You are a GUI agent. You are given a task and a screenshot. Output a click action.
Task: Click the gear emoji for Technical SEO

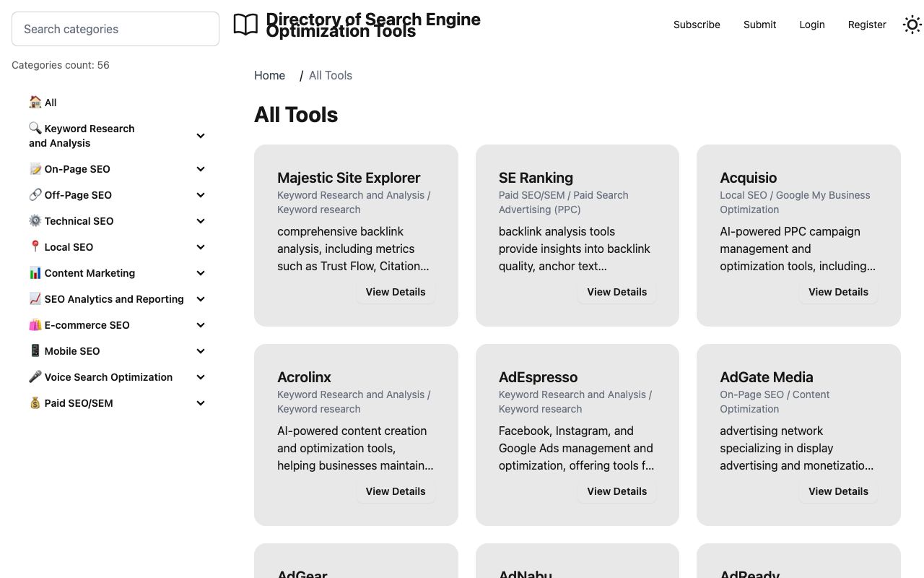coord(35,220)
